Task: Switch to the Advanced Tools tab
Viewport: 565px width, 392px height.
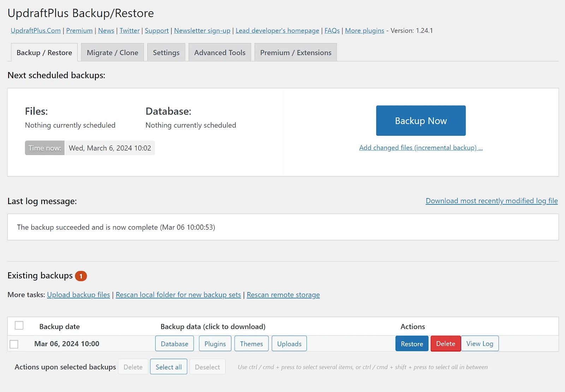Action: pyautogui.click(x=219, y=52)
